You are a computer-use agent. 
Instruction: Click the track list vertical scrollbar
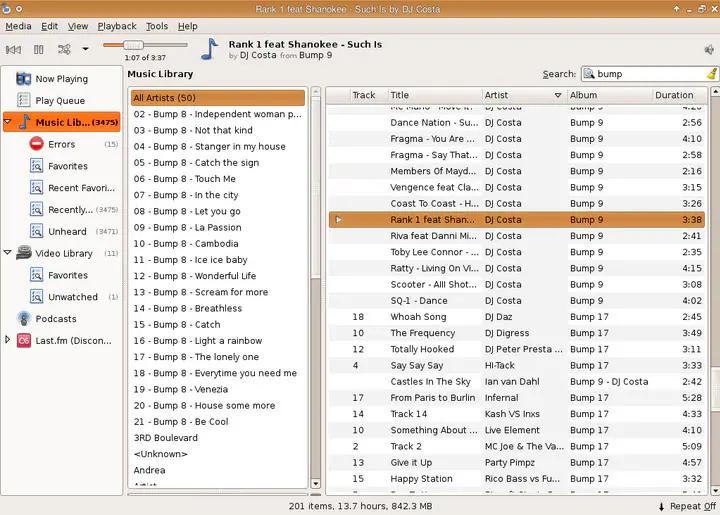click(715, 388)
